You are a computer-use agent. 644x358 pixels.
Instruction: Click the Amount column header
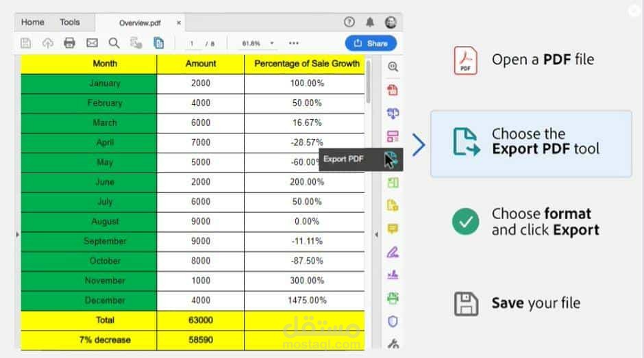coord(201,64)
